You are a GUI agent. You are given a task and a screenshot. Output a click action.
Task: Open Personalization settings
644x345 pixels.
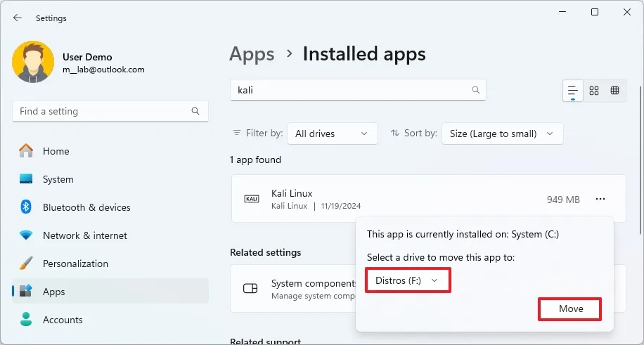[110, 263]
